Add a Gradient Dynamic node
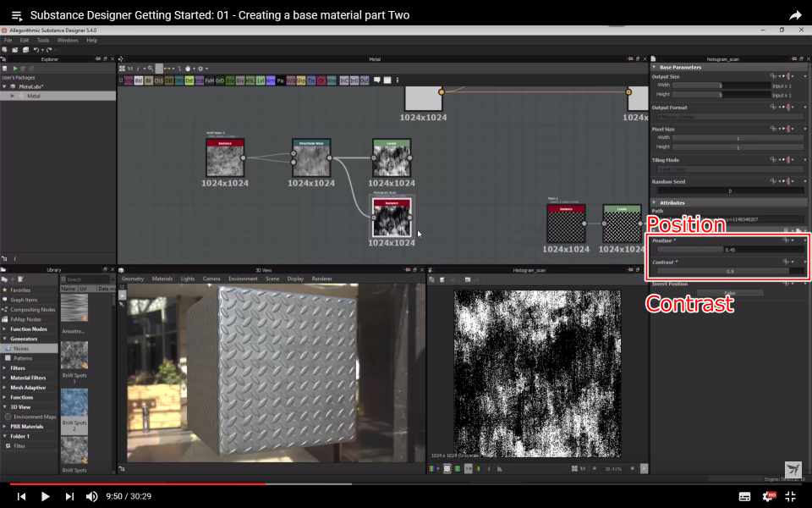812x508 pixels. [x=220, y=80]
